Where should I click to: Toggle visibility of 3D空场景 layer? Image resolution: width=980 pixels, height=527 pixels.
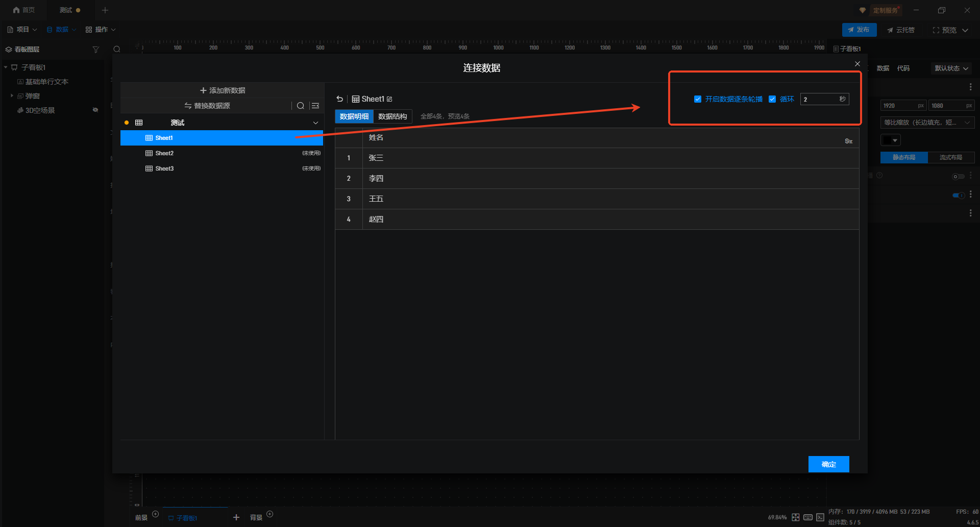95,110
